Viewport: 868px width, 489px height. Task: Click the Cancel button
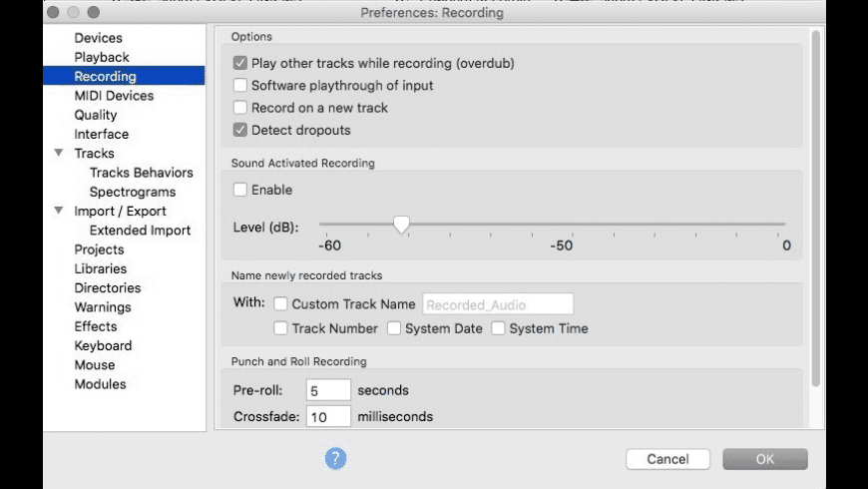(667, 459)
